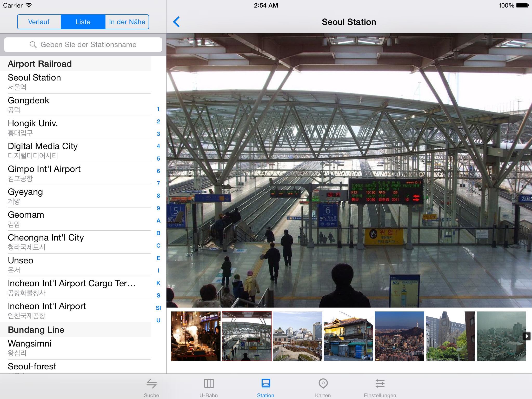Open the Suche tab icon

[x=151, y=384]
